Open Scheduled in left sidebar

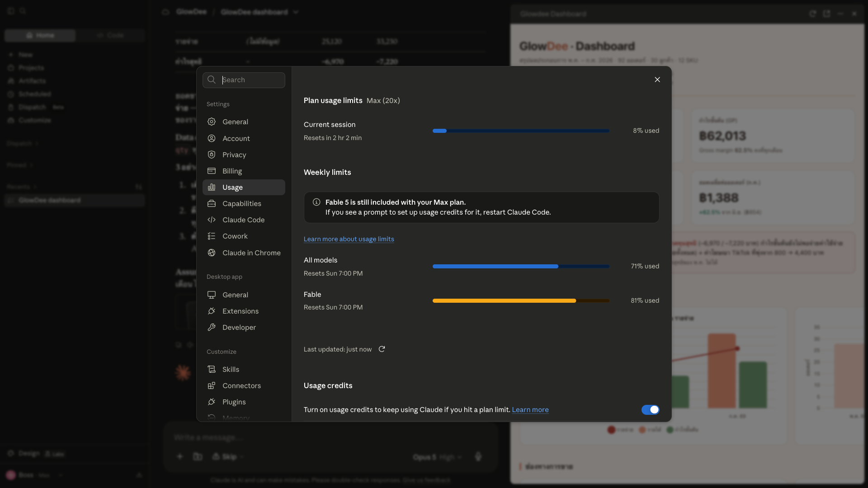point(35,94)
